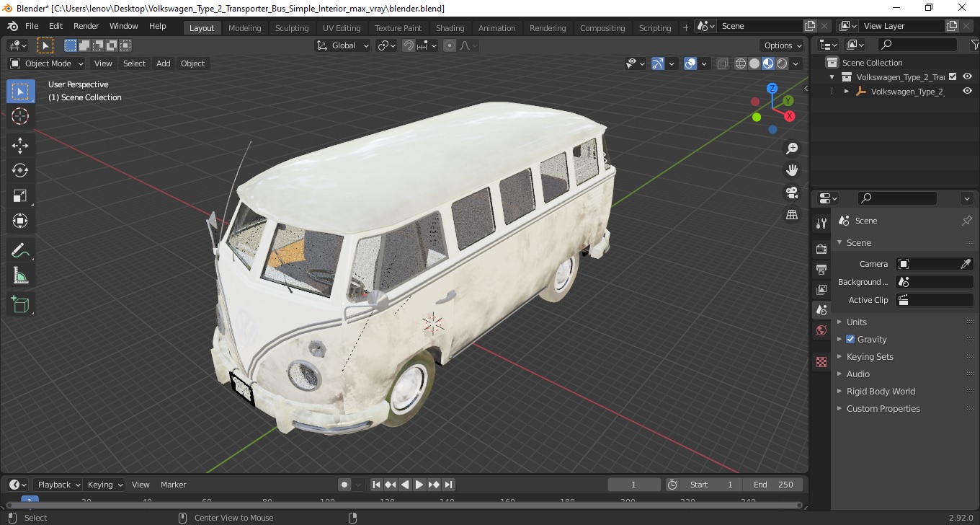Hide the Volkswagen_Type_2_ object eye icon
This screenshot has width=980, height=525.
pyautogui.click(x=968, y=91)
